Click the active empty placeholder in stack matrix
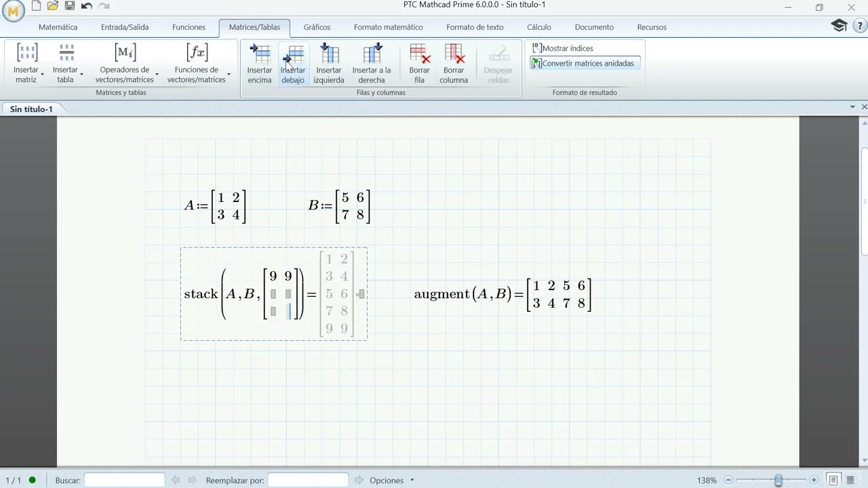The image size is (868, 488). pos(288,312)
